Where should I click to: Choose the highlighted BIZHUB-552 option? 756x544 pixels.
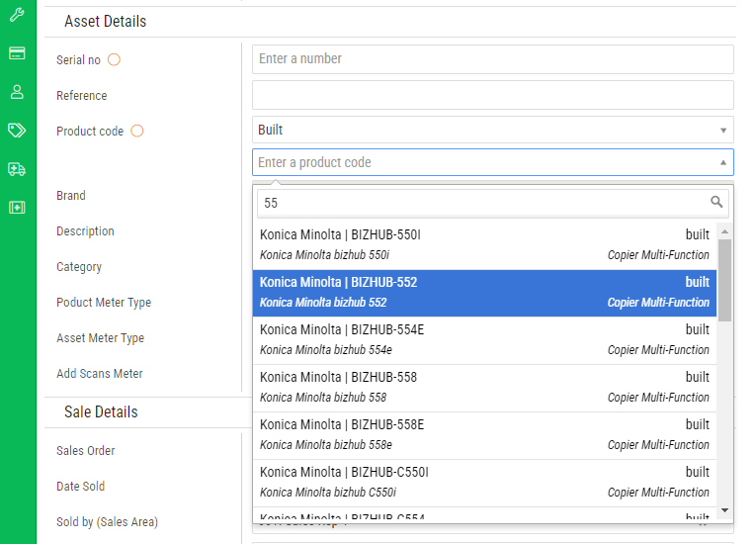484,292
